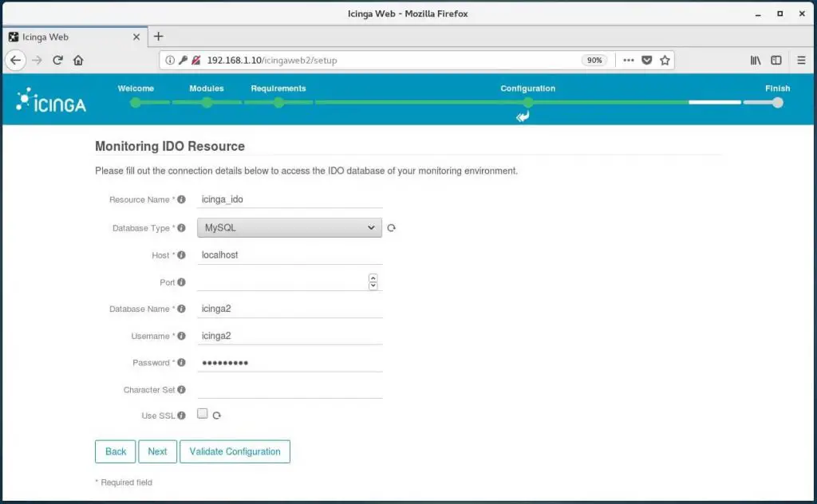Close the Icinga Web tab
The width and height of the screenshot is (817, 504).
(x=136, y=37)
